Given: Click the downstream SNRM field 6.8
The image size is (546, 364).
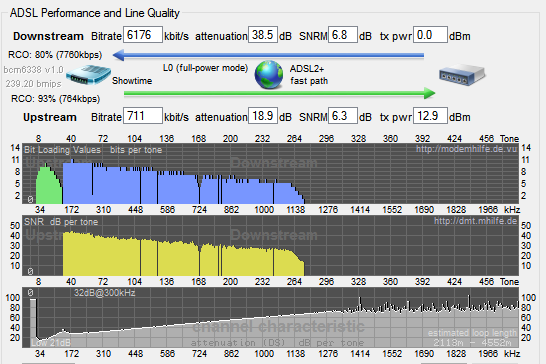Looking at the screenshot, I should tap(343, 35).
